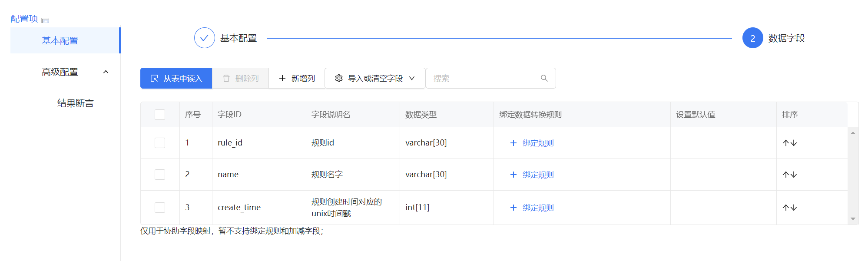Click the 绑定数据转换规则 column header
The height and width of the screenshot is (261, 868).
coord(582,115)
